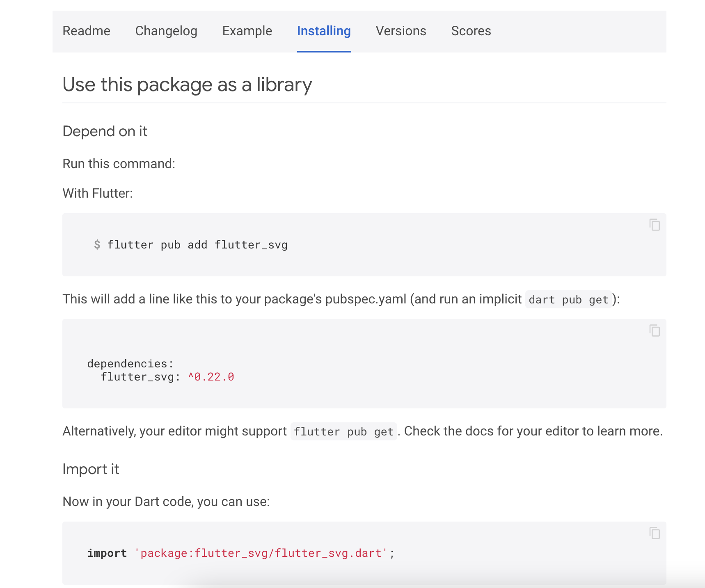
Task: Open the Scores tab
Action: click(x=471, y=31)
